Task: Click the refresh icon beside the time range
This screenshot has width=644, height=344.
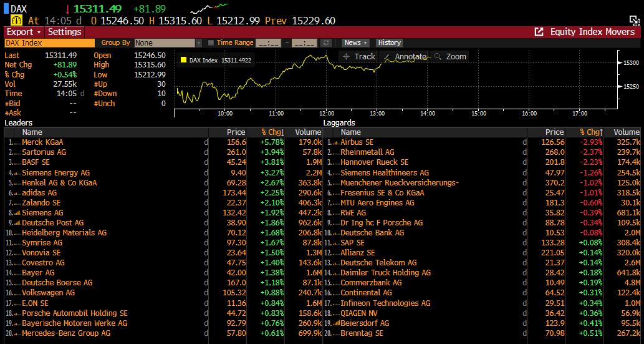Action: [x=325, y=43]
